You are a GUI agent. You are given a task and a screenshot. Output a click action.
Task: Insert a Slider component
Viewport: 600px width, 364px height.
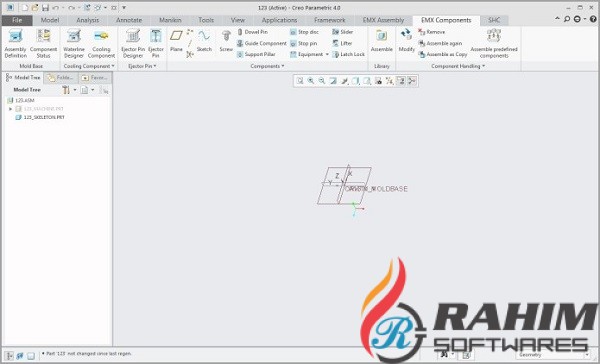tap(342, 32)
